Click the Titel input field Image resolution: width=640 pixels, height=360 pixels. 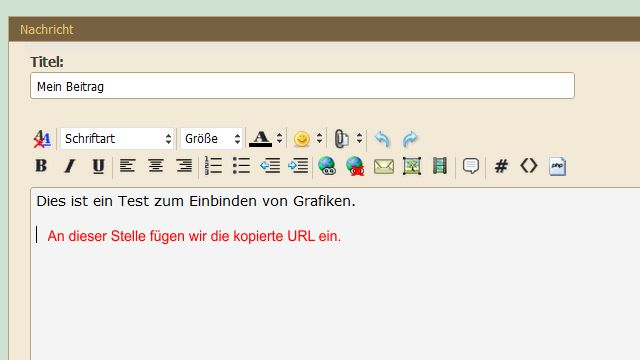click(302, 86)
